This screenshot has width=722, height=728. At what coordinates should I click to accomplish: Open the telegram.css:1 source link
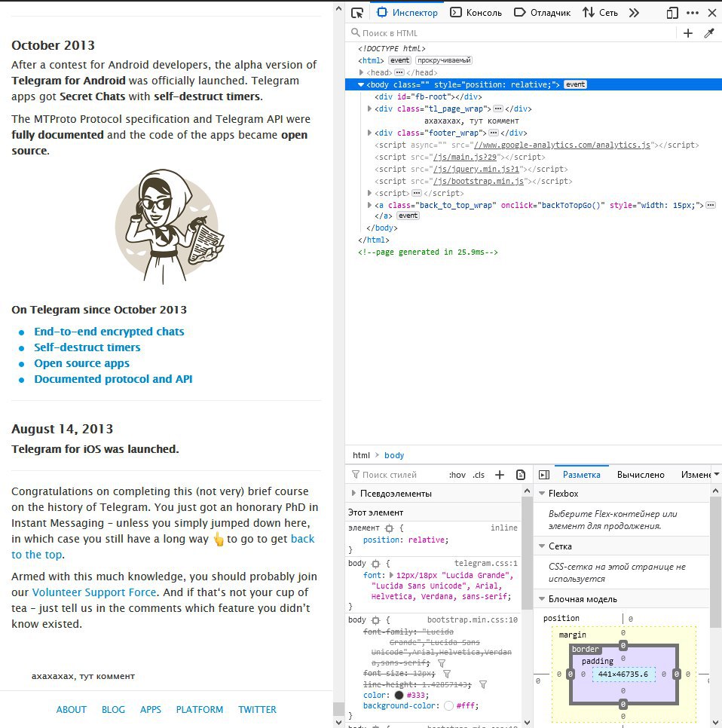pyautogui.click(x=485, y=563)
